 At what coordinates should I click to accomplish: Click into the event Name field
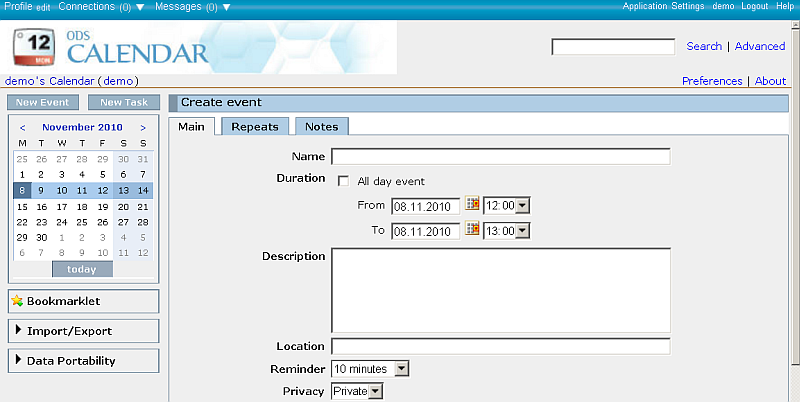coord(500,157)
